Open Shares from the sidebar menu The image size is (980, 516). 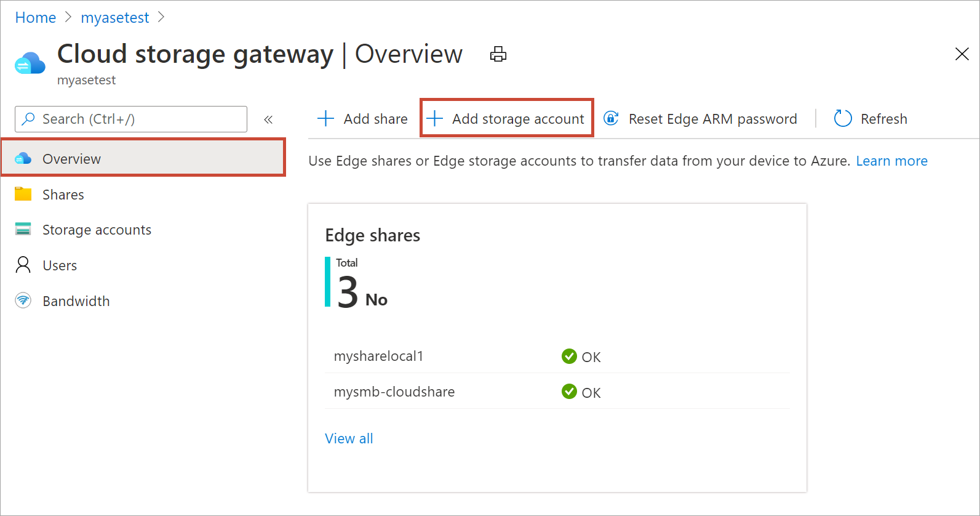click(63, 195)
